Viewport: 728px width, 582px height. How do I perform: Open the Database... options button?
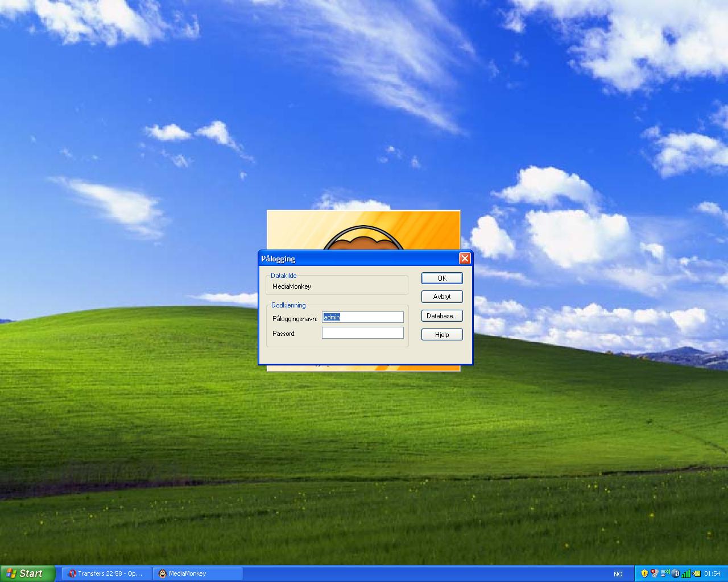pos(442,316)
